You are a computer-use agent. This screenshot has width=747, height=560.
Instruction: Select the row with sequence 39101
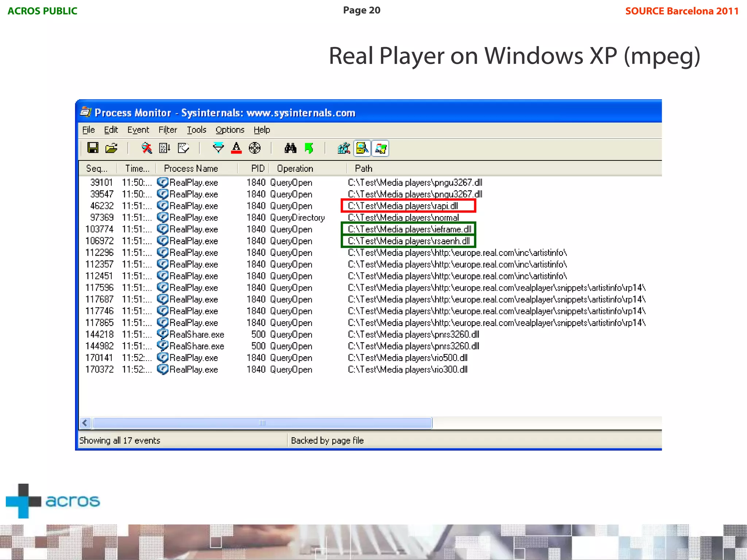[370, 182]
